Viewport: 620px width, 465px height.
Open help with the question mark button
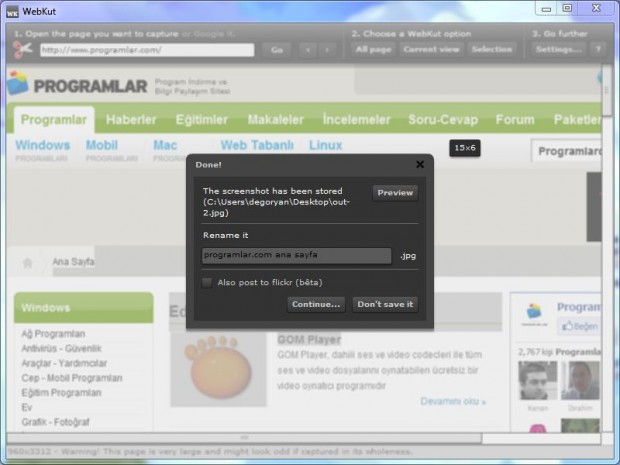click(x=598, y=49)
